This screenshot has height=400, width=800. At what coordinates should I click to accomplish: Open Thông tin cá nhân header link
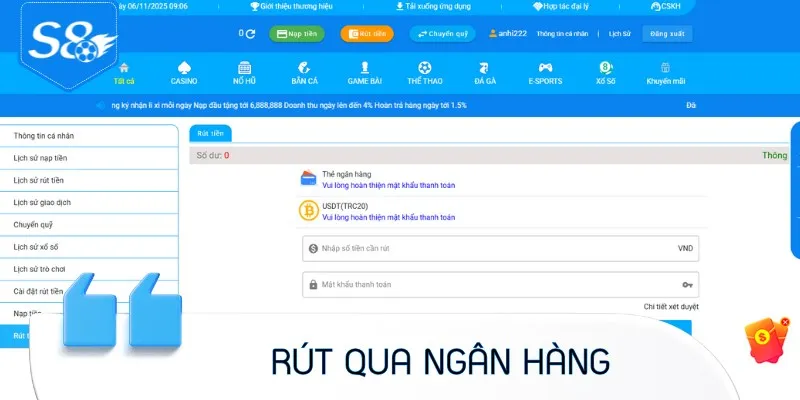click(562, 34)
